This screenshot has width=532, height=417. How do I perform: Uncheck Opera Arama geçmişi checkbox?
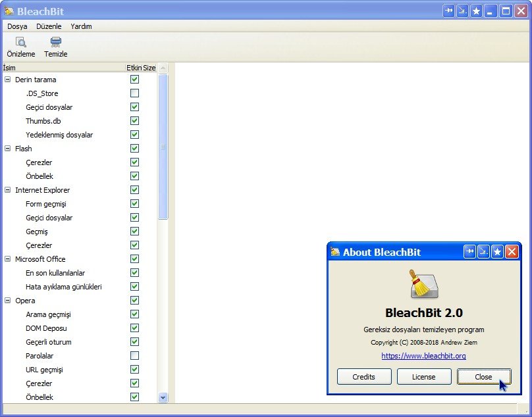135,314
